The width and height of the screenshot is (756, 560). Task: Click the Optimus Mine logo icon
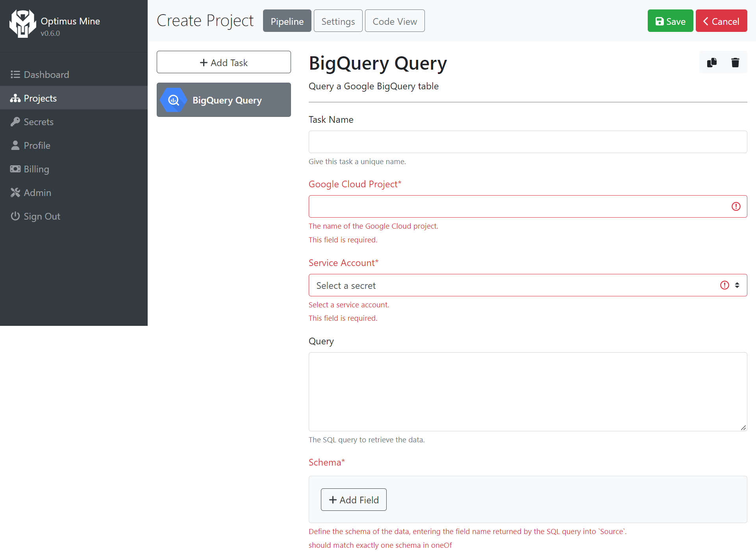pyautogui.click(x=22, y=24)
